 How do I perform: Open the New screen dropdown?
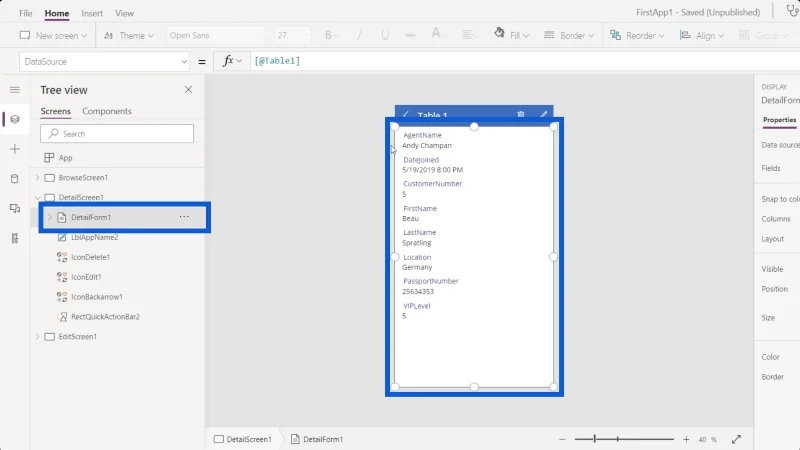54,35
